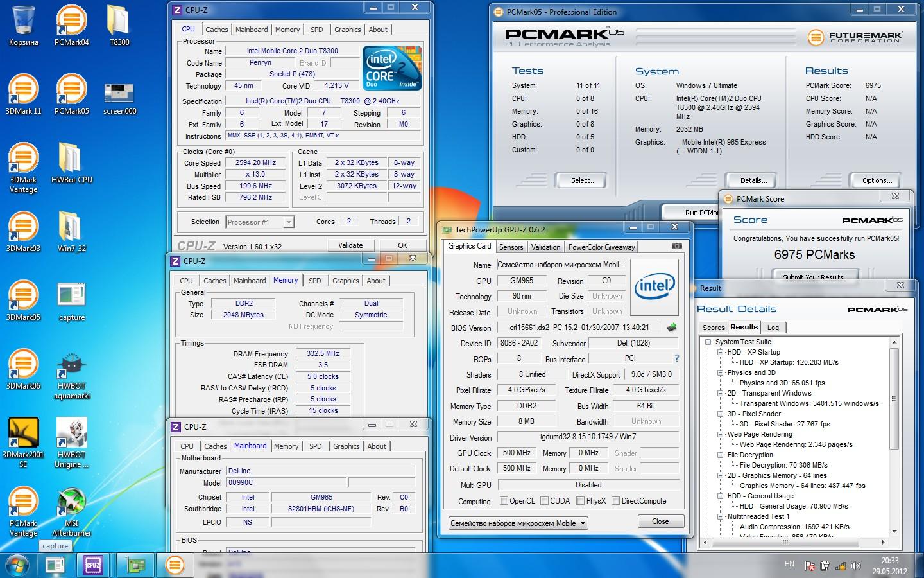Switch to Caches tab in top CPU-Z
Screen dimensions: 924x578
(216, 30)
